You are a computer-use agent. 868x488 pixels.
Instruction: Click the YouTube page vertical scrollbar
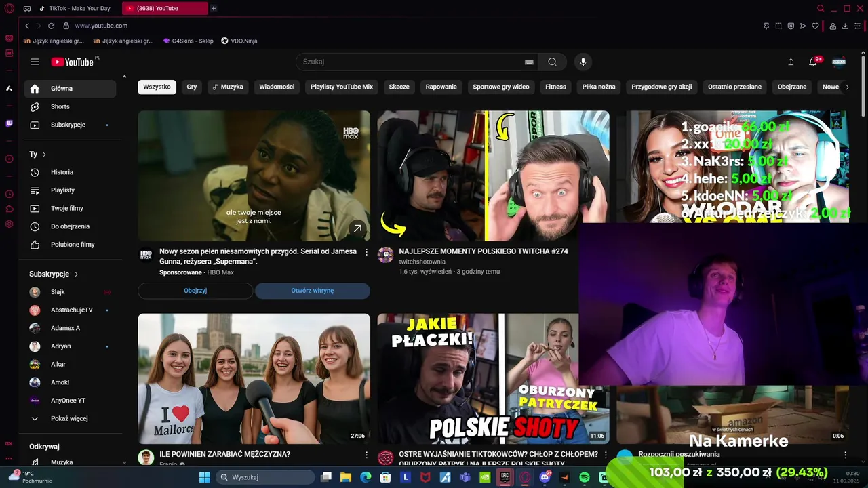(x=863, y=85)
